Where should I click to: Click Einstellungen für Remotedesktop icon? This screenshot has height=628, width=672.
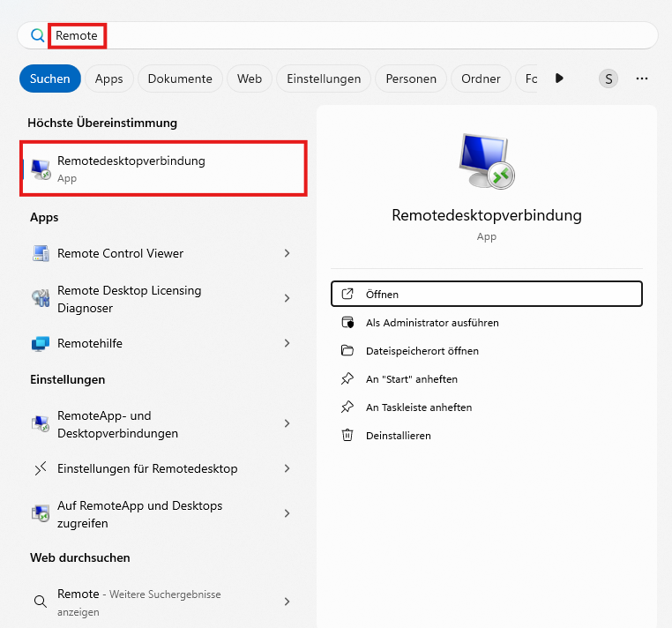point(41,469)
